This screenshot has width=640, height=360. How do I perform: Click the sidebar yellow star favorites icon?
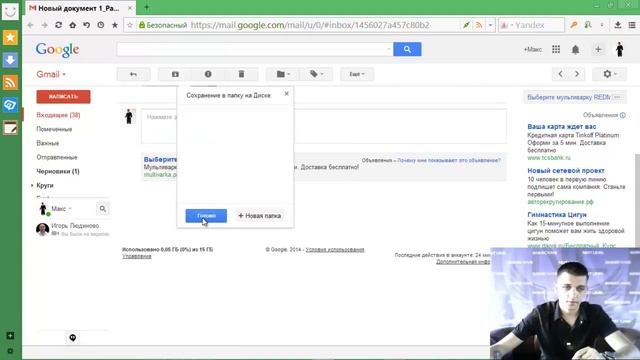10,37
